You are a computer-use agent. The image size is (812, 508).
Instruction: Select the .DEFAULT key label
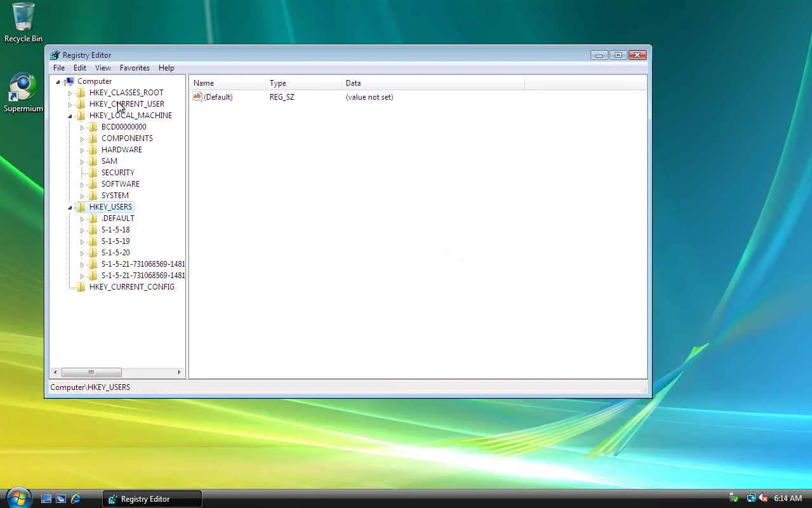click(x=118, y=218)
